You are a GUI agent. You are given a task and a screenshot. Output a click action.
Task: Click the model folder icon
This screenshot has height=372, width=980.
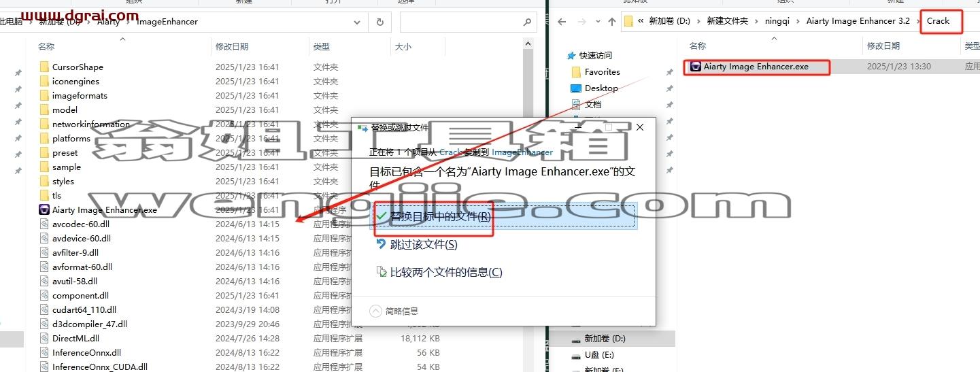(44, 109)
